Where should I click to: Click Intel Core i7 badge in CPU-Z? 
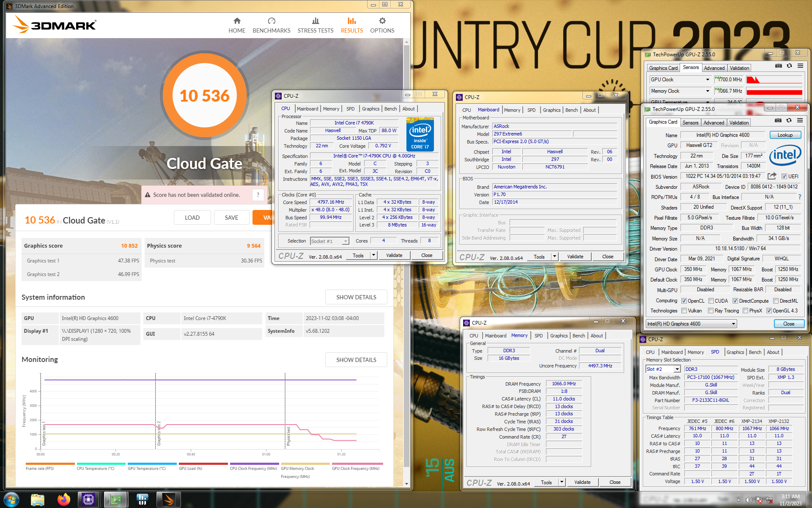420,135
